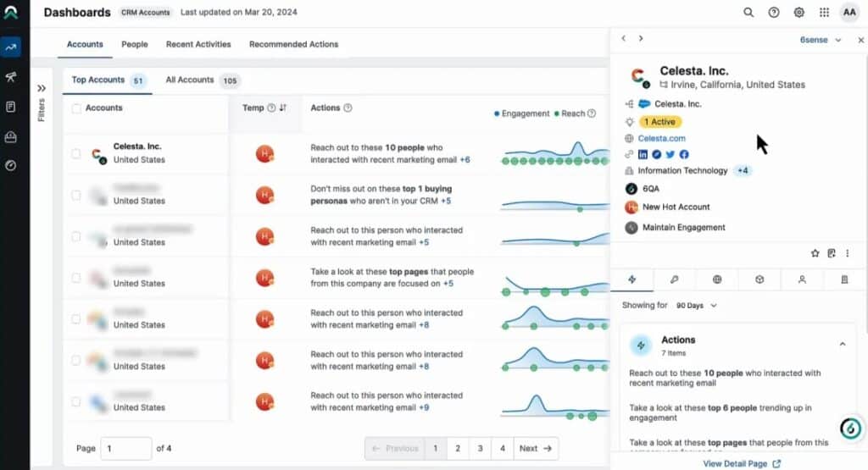Open the apps grid icon

click(x=824, y=12)
